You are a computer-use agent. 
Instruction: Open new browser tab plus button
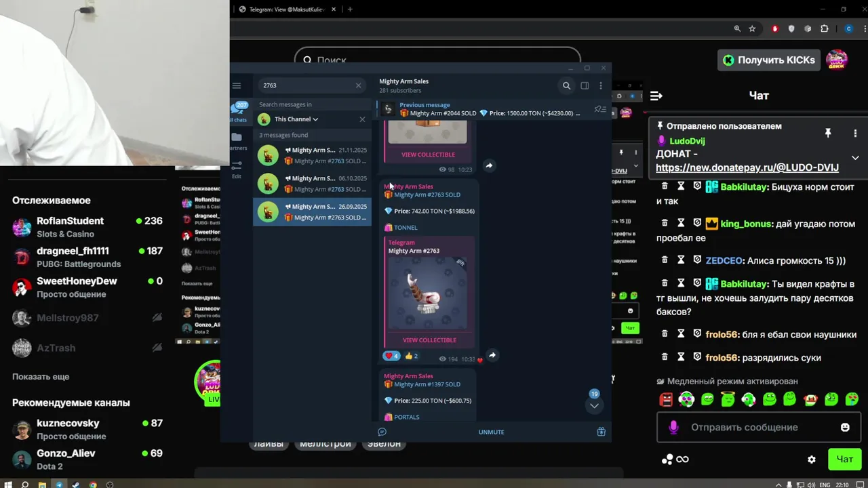click(350, 9)
